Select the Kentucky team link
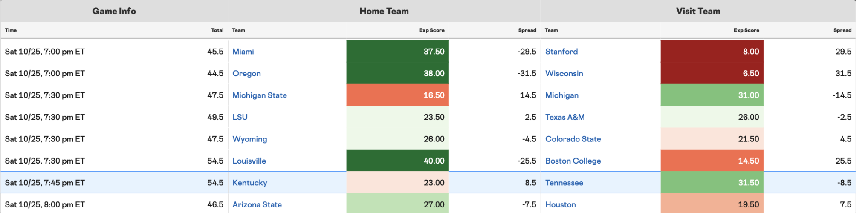 [250, 183]
